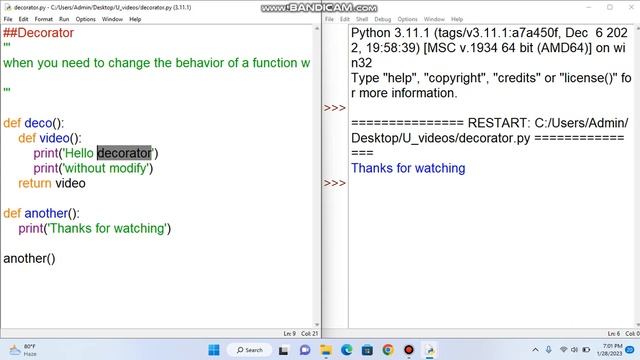Click the scroll-up arrow of the editor scrollbar

click(317, 29)
